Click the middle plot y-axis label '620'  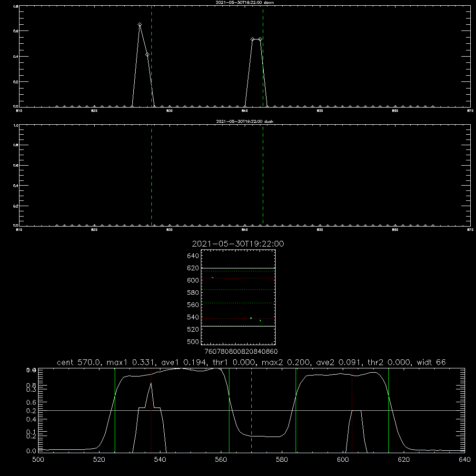point(193,268)
